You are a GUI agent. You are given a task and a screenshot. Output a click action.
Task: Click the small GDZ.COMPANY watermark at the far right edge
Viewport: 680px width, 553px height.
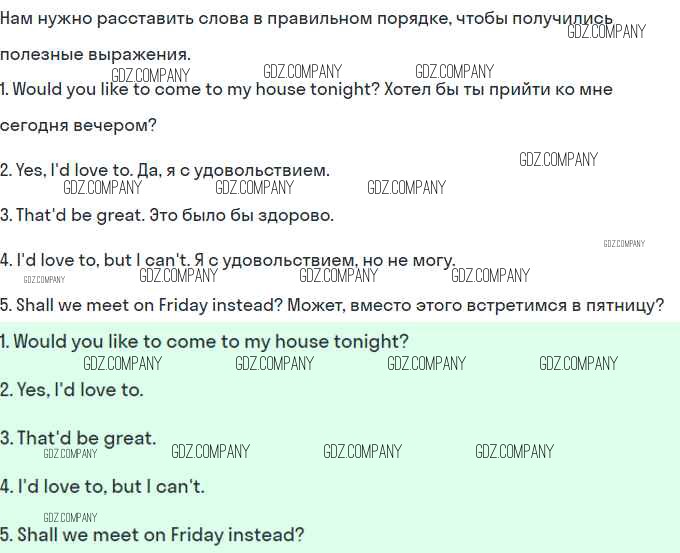624,243
